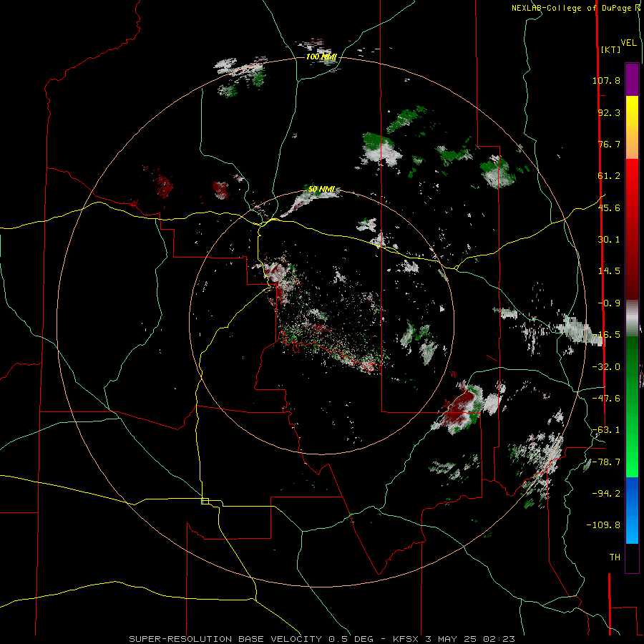Viewport: 644px width, 644px height.
Task: Select the 30.1 legend value
Action: coord(609,240)
